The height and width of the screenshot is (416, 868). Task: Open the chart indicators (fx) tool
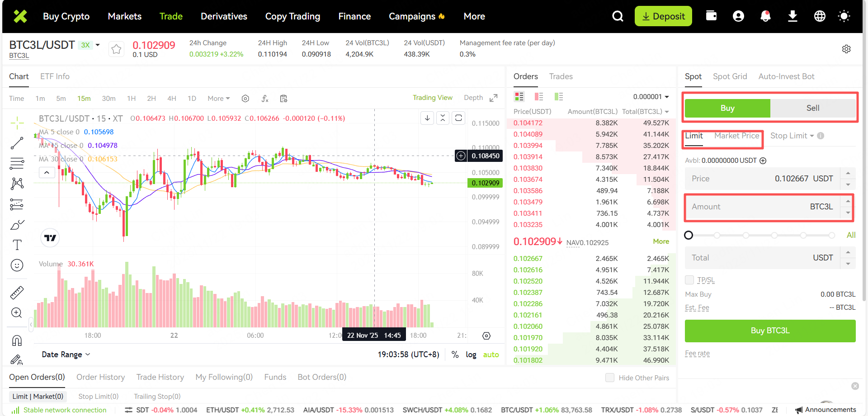coord(265,99)
